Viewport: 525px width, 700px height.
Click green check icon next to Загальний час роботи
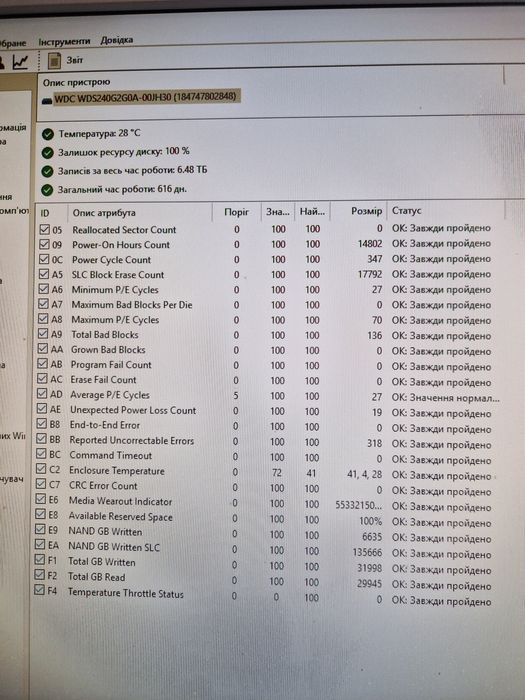[47, 190]
